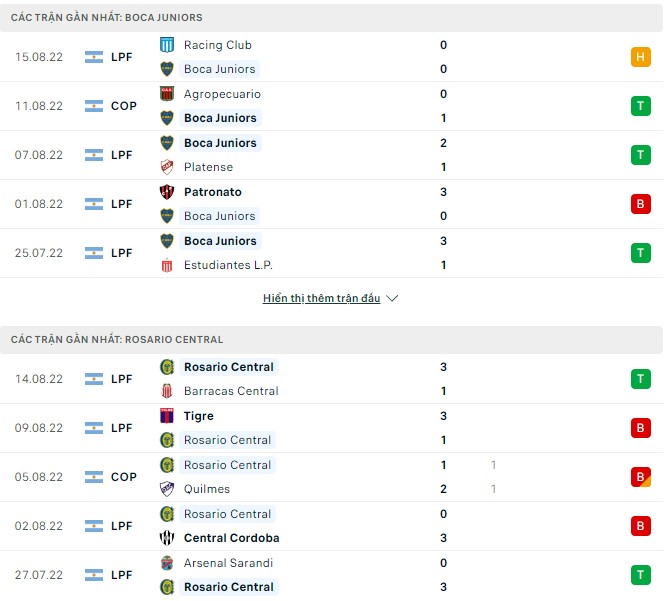This screenshot has width=670, height=601.
Task: Click the Central Cordoba team crest
Action: (167, 538)
